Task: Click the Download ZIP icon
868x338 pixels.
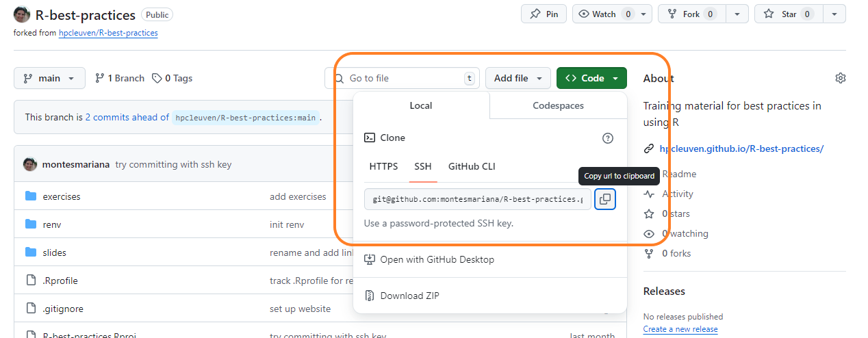Action: [x=370, y=296]
